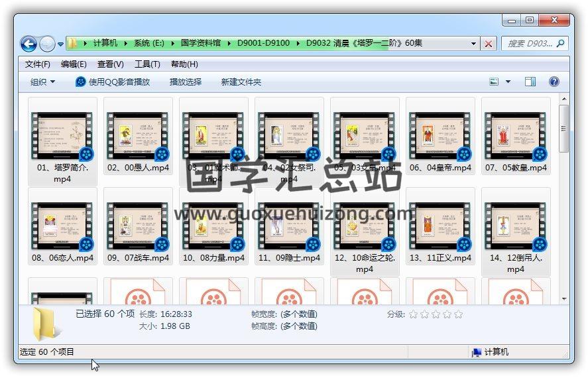
Task: Select video thumbnail 04、02女祭司.mp4
Action: pyautogui.click(x=289, y=136)
